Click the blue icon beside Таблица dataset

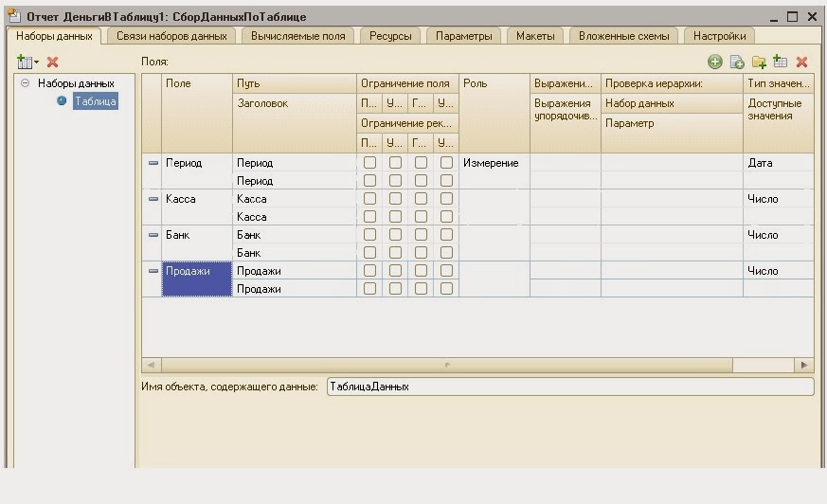tap(63, 100)
